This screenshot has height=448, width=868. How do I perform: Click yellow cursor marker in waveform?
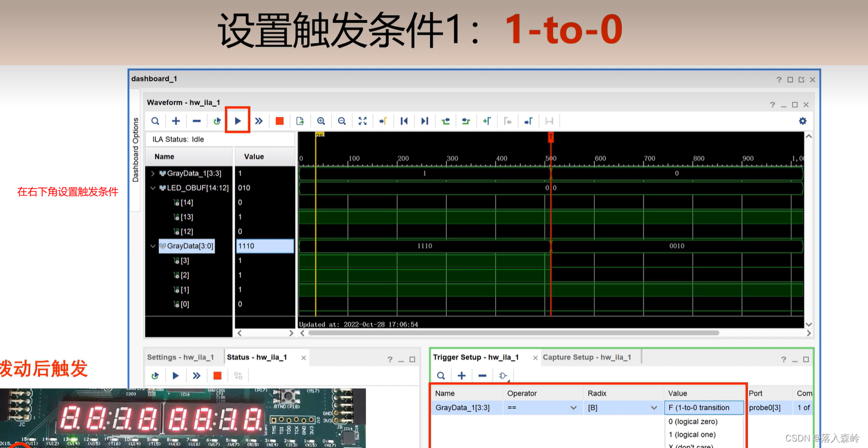(320, 134)
